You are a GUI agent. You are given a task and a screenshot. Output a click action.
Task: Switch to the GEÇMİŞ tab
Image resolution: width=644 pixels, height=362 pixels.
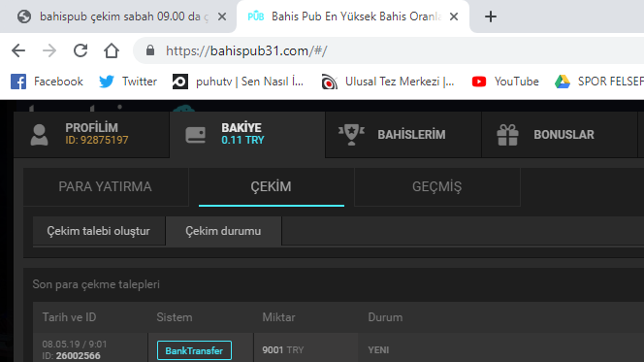click(x=437, y=186)
